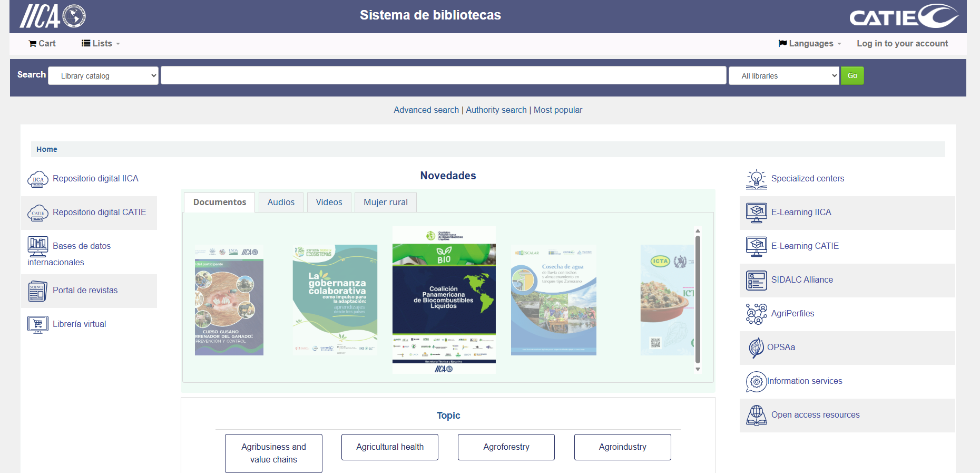The width and height of the screenshot is (980, 473).
Task: Click the AgriPerfiles people network icon
Action: pos(757,314)
